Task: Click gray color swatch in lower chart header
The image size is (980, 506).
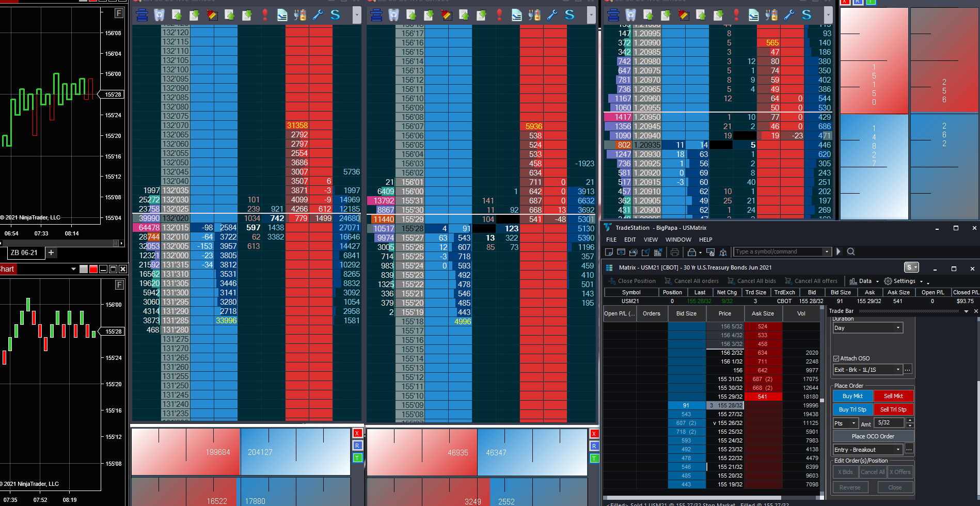Action: pyautogui.click(x=84, y=269)
